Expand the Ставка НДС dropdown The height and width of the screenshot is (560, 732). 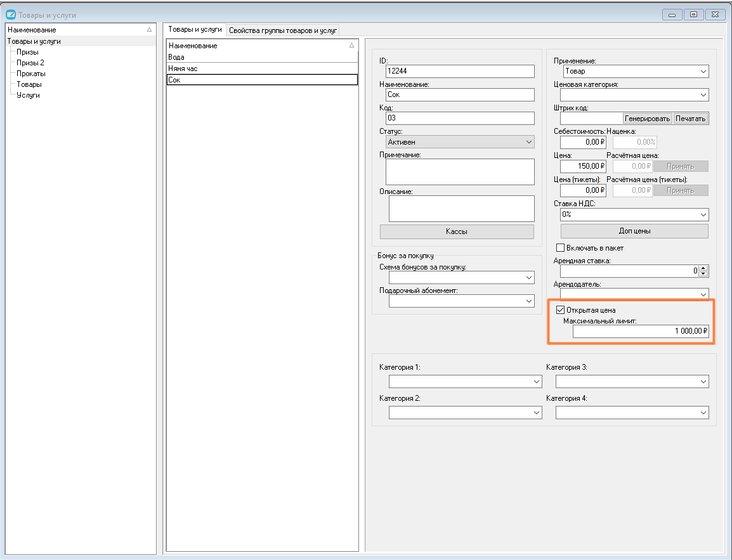[x=634, y=214]
